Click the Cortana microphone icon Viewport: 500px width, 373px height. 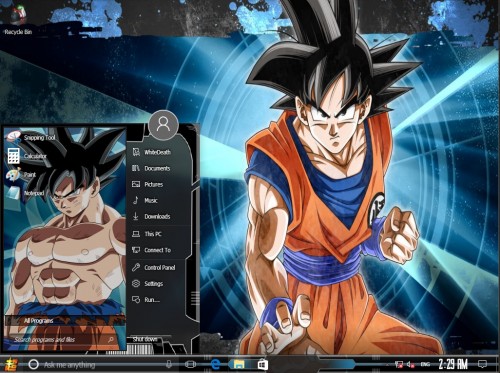[169, 364]
